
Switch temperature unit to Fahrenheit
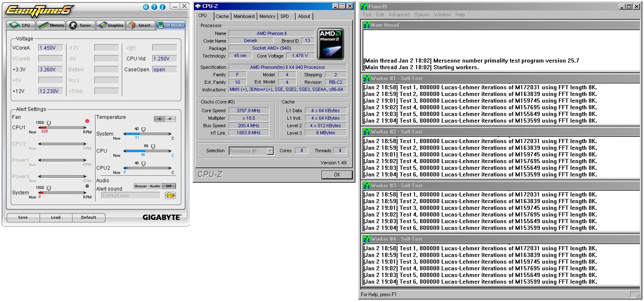pyautogui.click(x=170, y=119)
